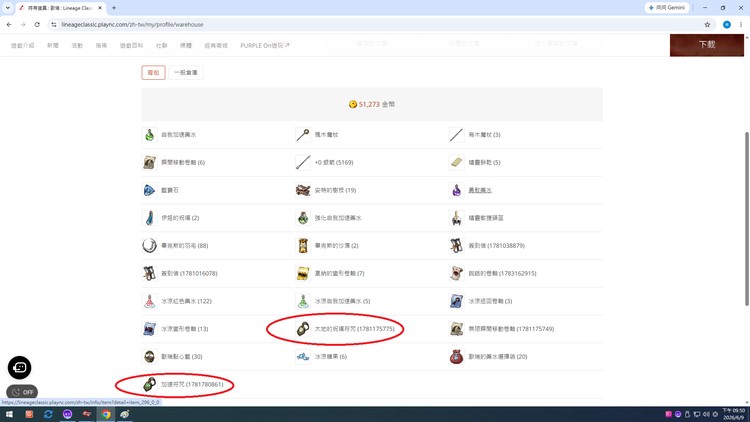Open the chat support bubble icon

tap(19, 367)
